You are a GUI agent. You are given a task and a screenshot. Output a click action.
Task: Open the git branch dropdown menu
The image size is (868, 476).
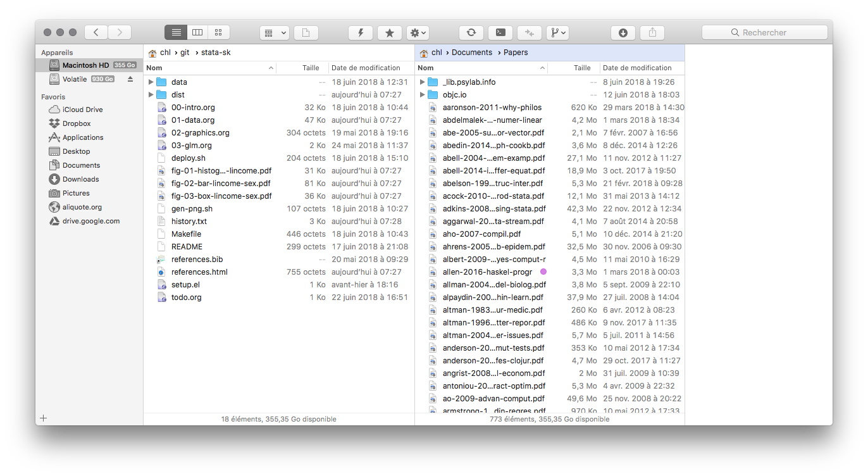pyautogui.click(x=557, y=32)
